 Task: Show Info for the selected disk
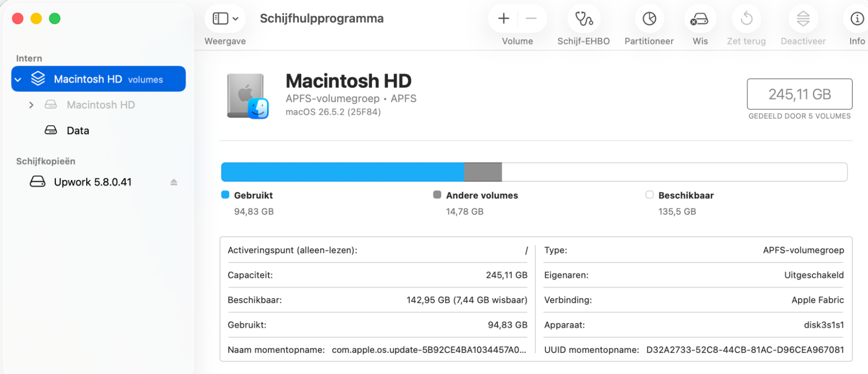[x=857, y=19]
